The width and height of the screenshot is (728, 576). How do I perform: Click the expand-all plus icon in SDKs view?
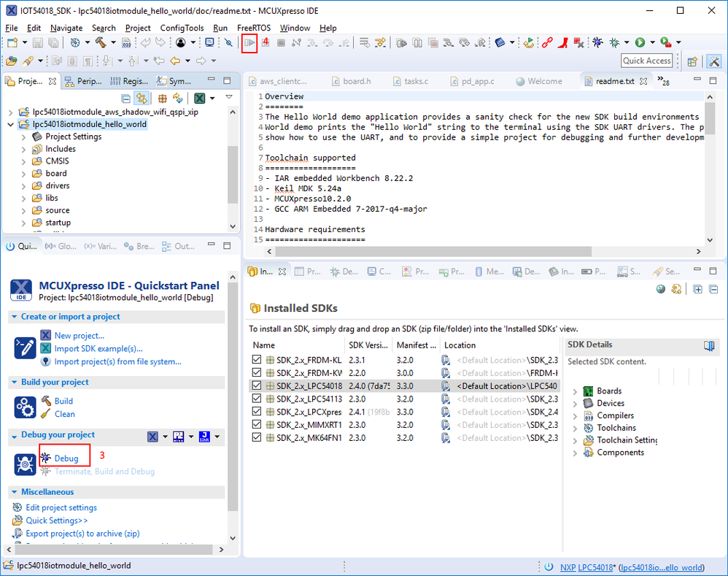click(697, 289)
